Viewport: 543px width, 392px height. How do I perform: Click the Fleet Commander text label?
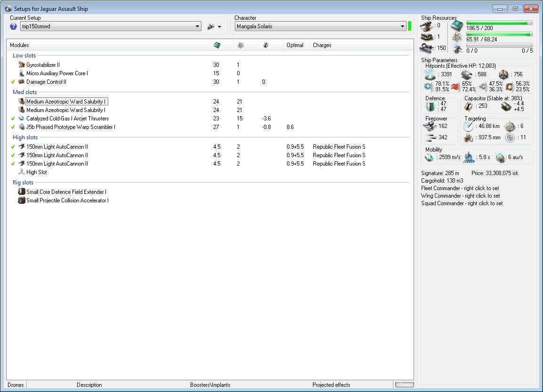pyautogui.click(x=460, y=188)
